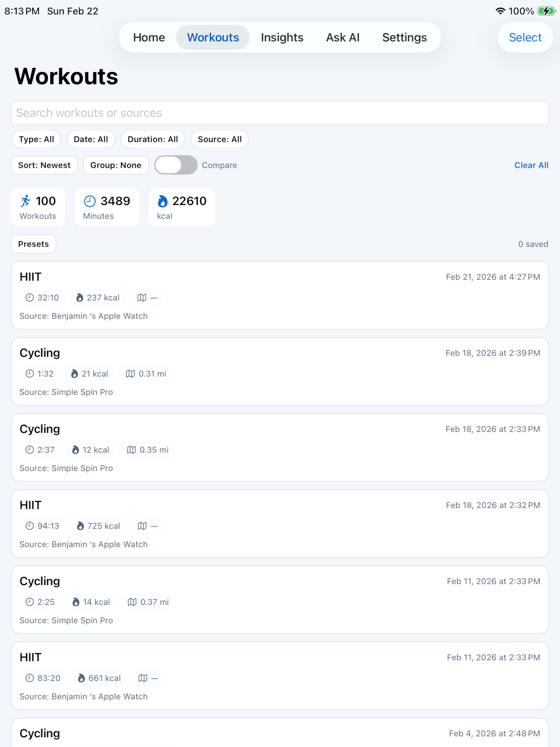
Task: Click the map icon showing 0.31 mi
Action: point(130,374)
